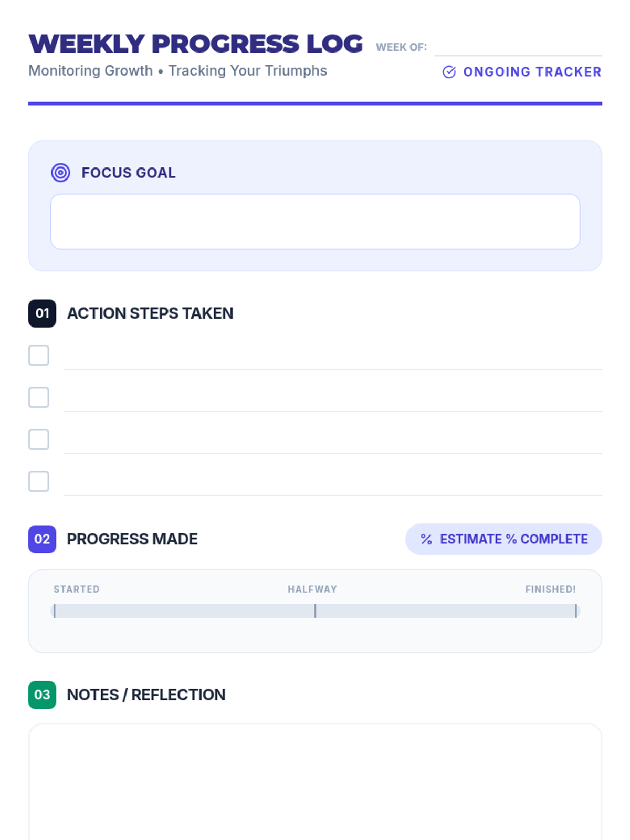Tick the second action step checkbox
Screen dimensions: 630x840
[39, 397]
